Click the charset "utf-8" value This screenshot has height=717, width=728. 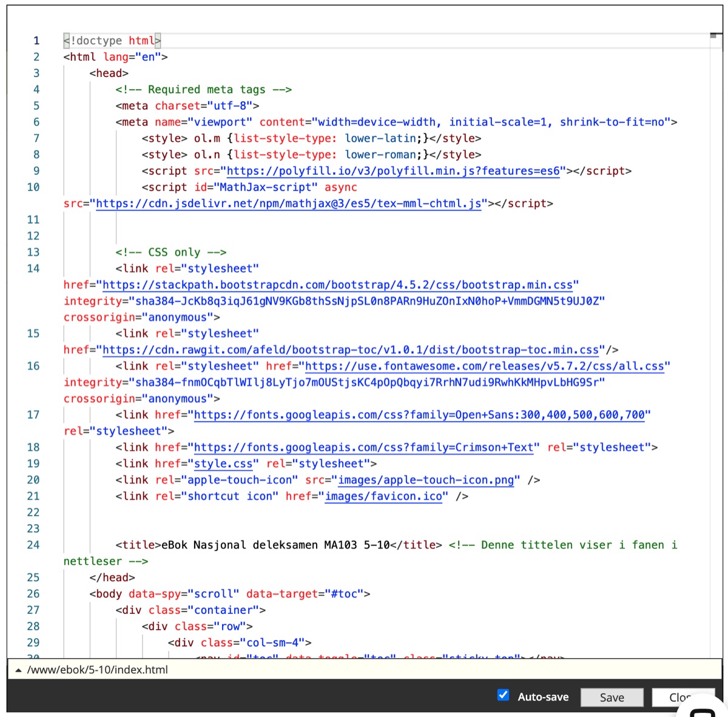point(230,106)
